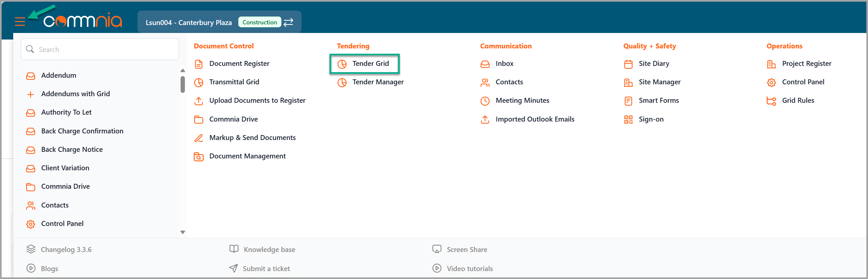Click the Upload Documents to Register upload icon
The width and height of the screenshot is (868, 279).
tap(199, 101)
